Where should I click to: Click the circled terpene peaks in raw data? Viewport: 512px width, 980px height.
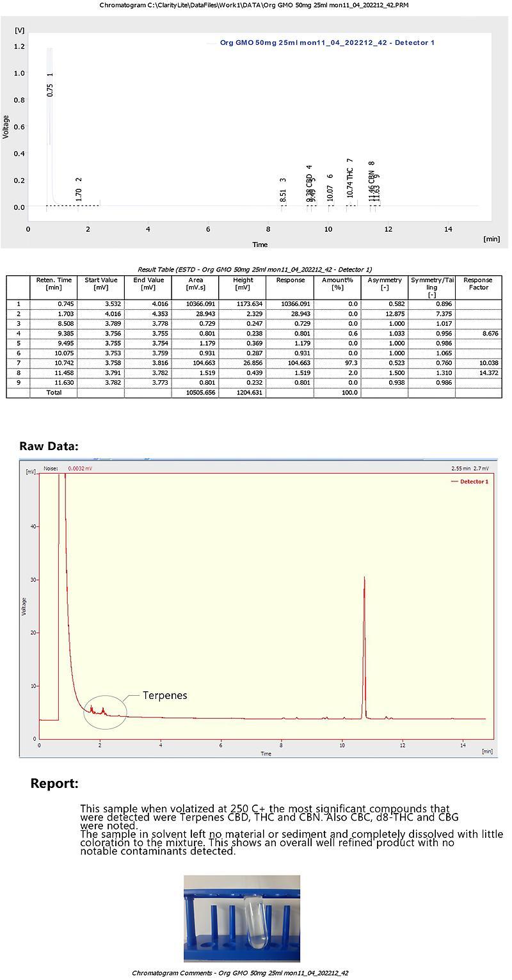tap(104, 711)
